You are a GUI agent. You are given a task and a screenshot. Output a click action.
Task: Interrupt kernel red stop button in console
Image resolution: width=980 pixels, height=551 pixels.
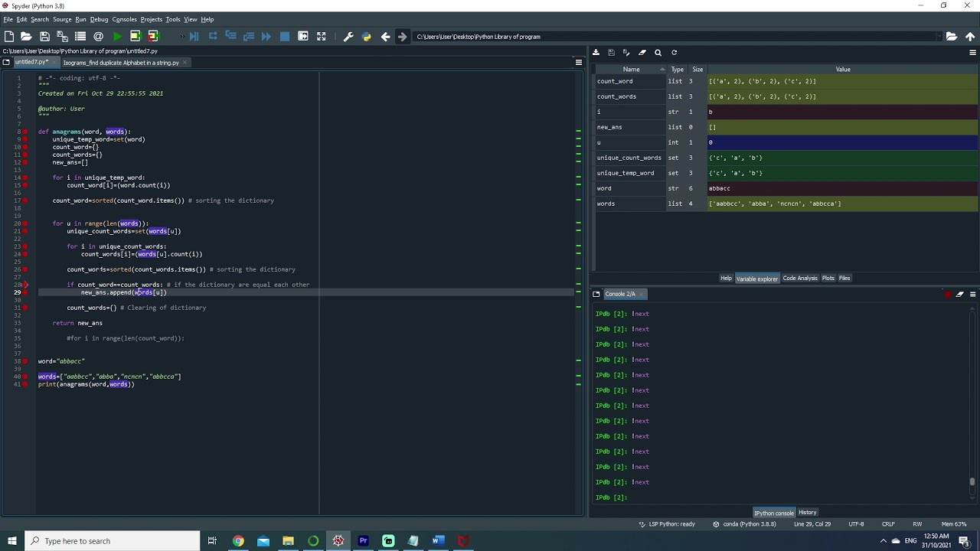click(948, 294)
